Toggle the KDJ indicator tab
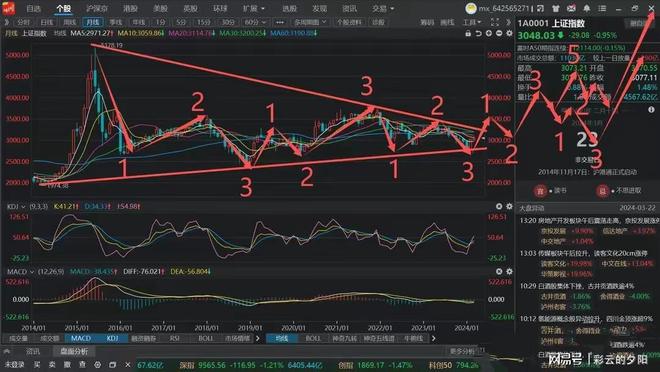The height and width of the screenshot is (372, 660). [x=112, y=338]
